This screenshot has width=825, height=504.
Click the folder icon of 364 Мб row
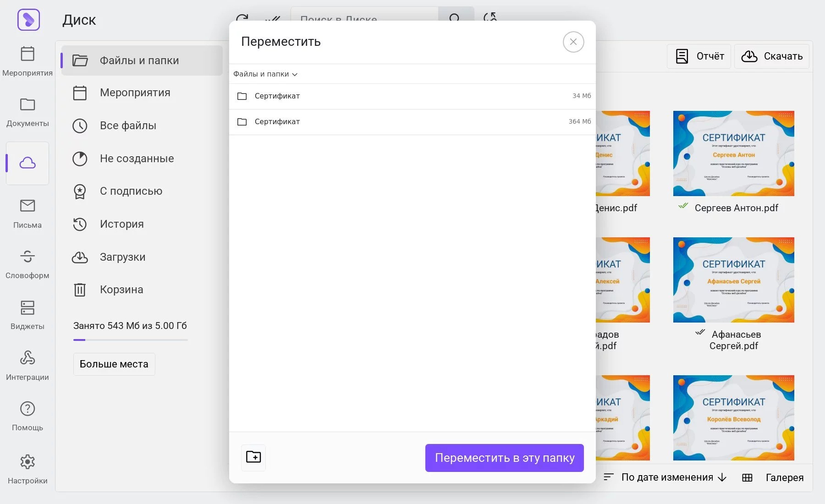tap(242, 122)
